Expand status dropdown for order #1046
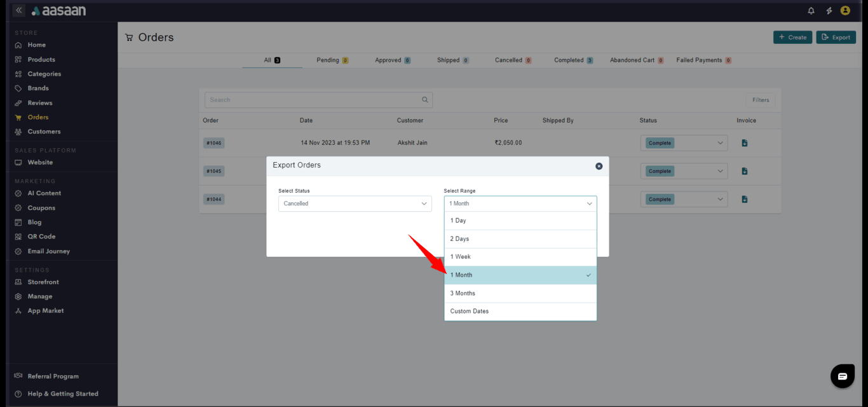Image resolution: width=868 pixels, height=407 pixels. click(720, 143)
